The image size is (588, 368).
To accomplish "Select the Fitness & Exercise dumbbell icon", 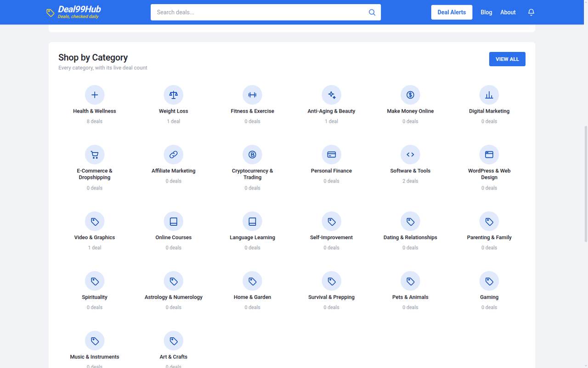I will click(252, 95).
